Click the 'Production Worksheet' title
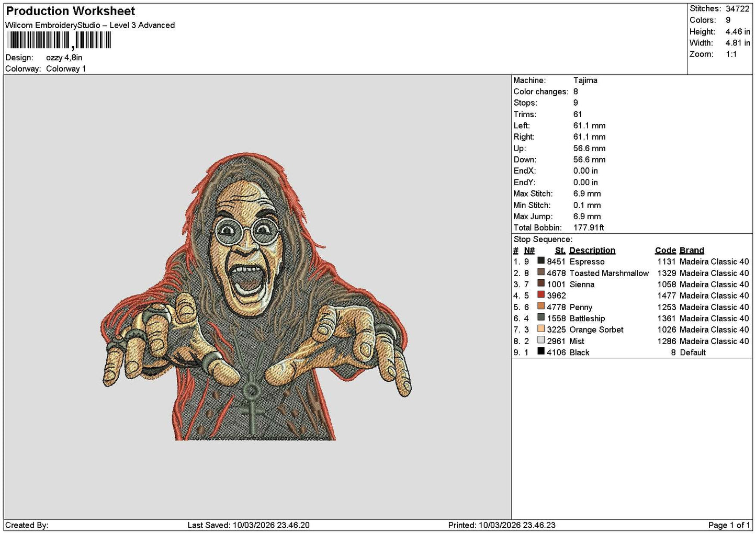Viewport: 756px width, 534px height. (x=71, y=11)
